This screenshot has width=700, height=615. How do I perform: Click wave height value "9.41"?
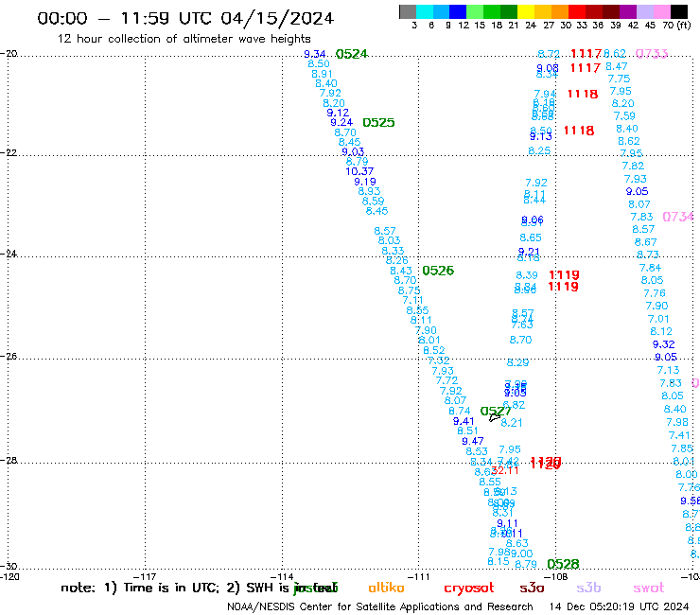(x=464, y=421)
